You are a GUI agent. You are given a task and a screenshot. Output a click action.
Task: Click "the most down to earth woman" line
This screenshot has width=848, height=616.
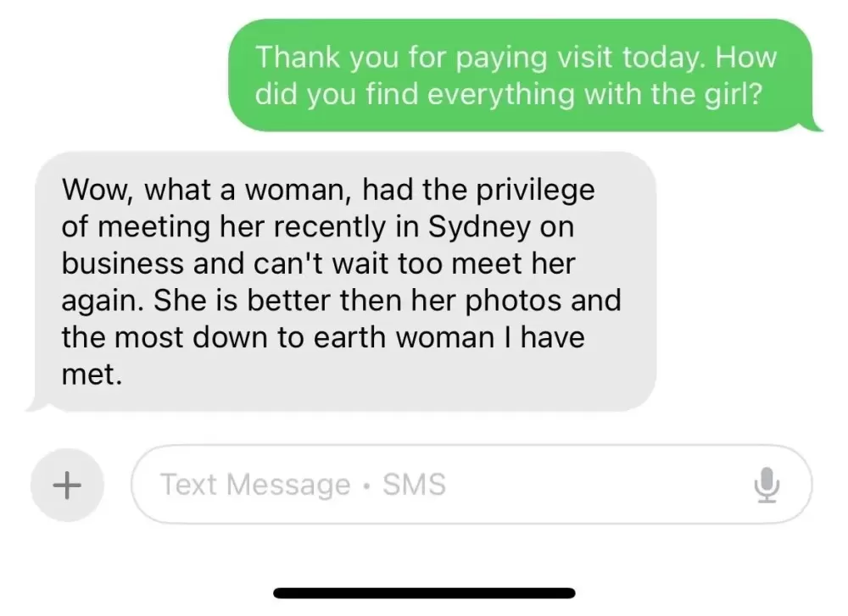(x=277, y=337)
